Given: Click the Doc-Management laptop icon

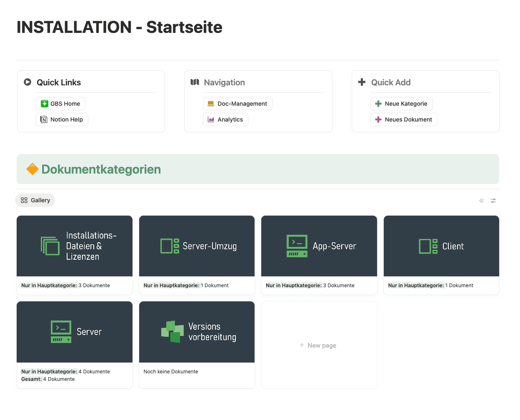Looking at the screenshot, I should [x=211, y=104].
